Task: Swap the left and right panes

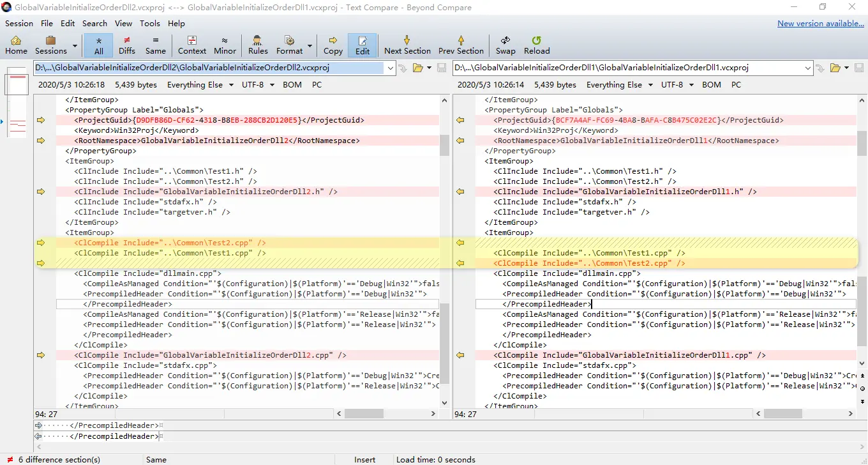Action: click(x=505, y=45)
